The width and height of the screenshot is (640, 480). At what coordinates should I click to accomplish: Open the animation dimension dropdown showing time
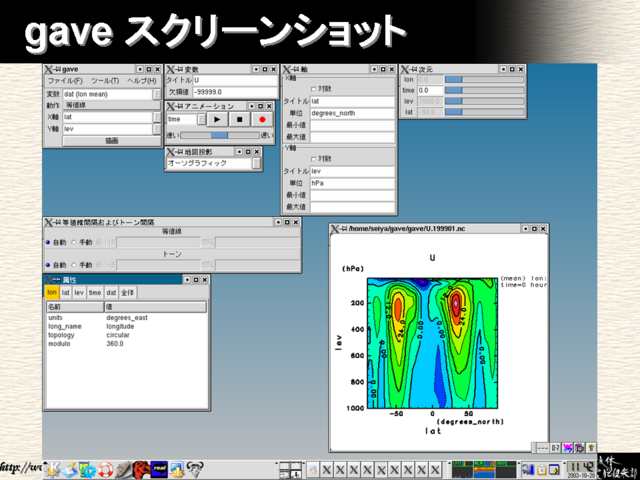pyautogui.click(x=201, y=119)
